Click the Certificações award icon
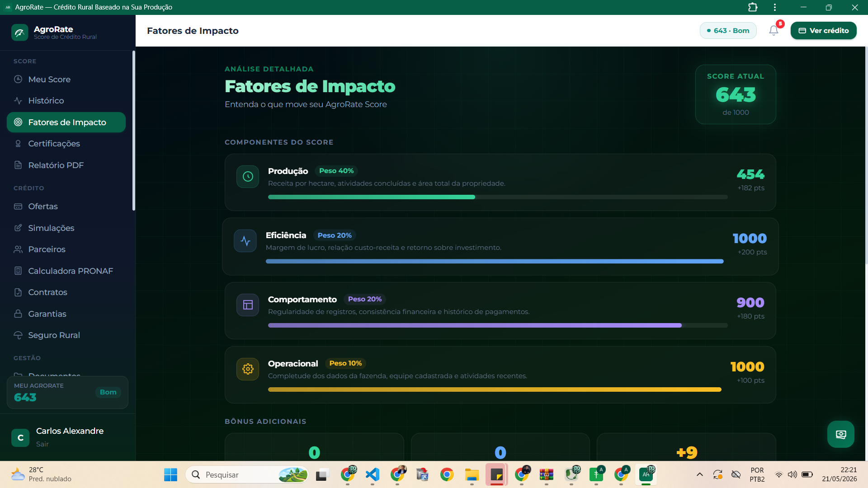The width and height of the screenshot is (868, 488). [x=18, y=144]
